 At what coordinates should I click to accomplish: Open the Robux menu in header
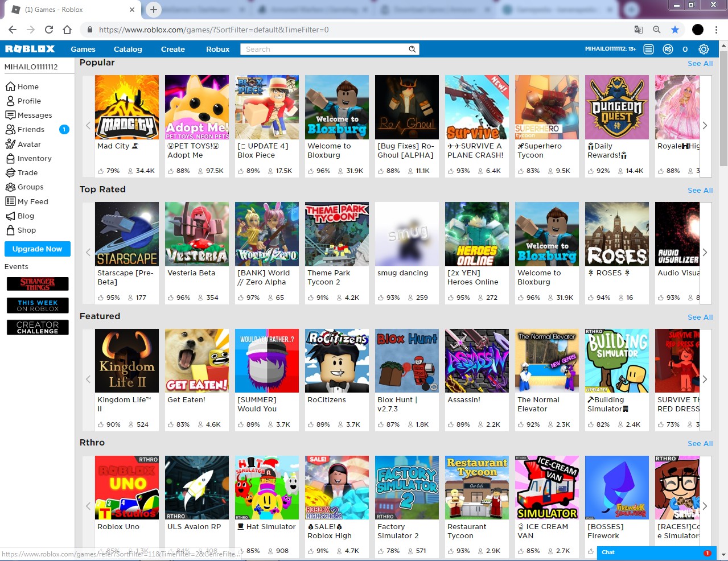(x=218, y=49)
